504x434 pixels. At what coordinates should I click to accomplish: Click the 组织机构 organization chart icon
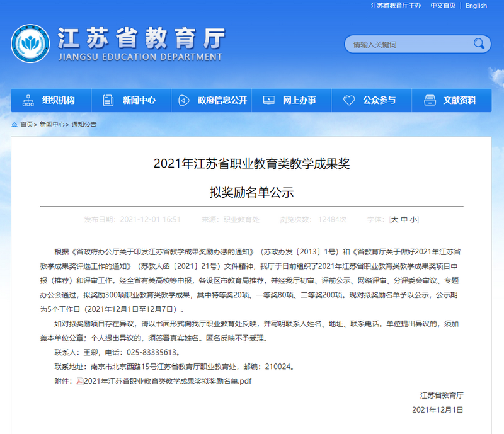coord(27,100)
